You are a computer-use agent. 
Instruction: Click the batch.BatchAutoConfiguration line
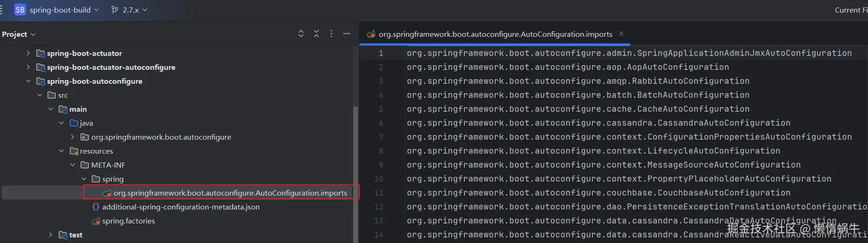point(578,95)
